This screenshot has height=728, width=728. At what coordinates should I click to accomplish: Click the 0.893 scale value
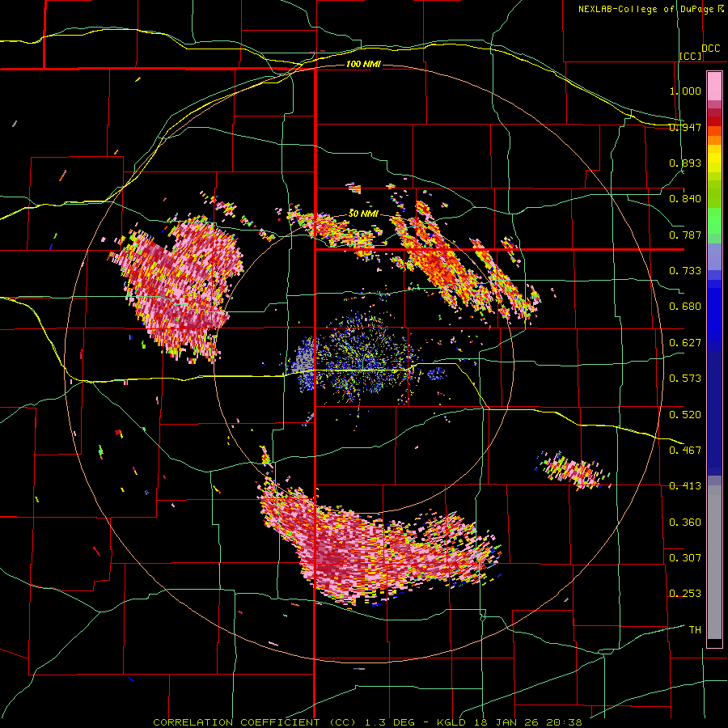685,163
